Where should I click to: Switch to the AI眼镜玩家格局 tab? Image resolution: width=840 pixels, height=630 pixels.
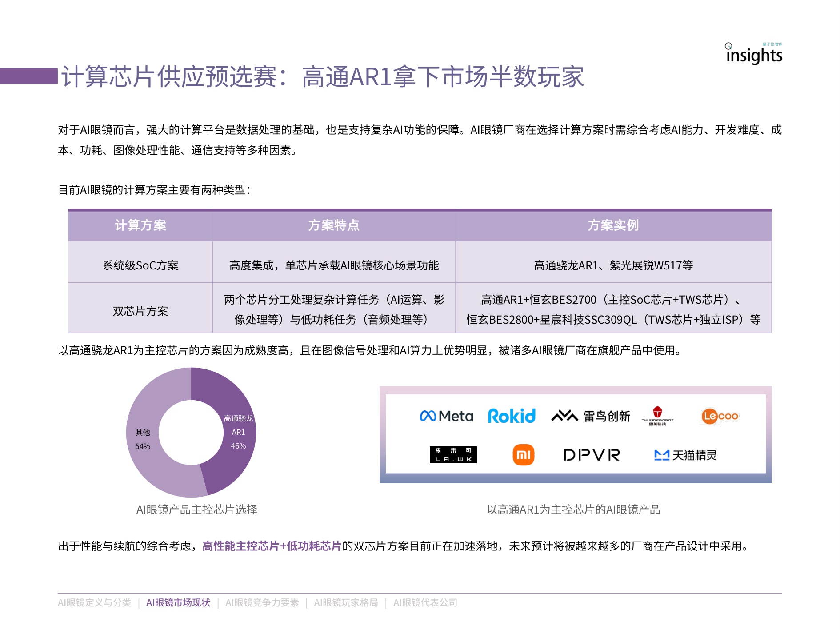[346, 603]
